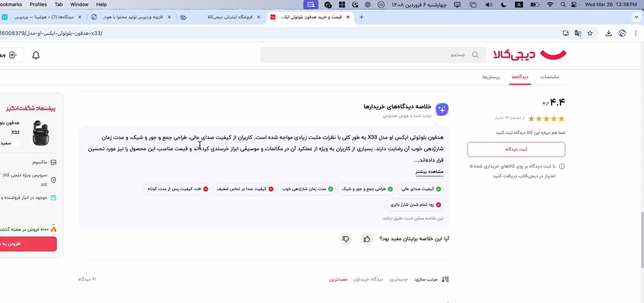Open macOS Spotlight search icon
This screenshot has height=303, width=644.
click(x=563, y=4)
